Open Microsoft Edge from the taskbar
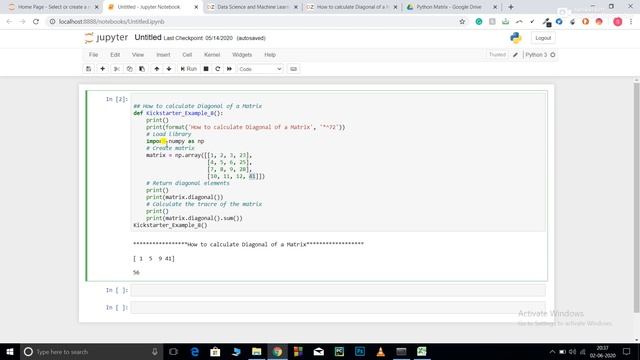 (x=195, y=351)
